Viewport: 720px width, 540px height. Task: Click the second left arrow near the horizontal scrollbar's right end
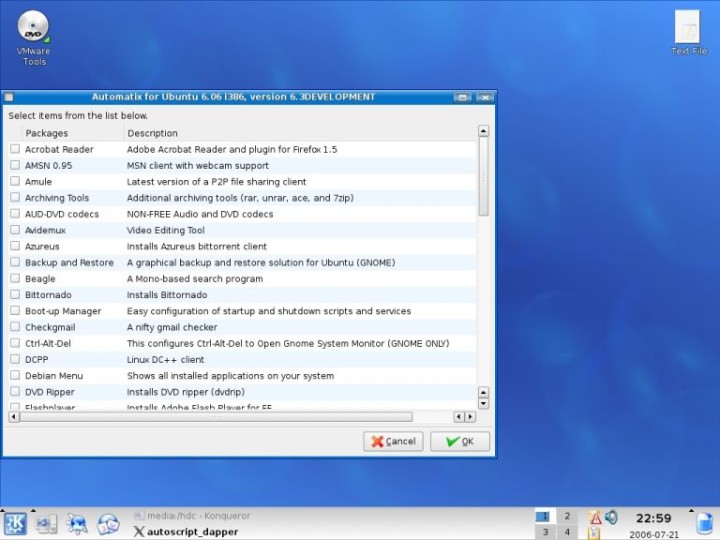459,416
